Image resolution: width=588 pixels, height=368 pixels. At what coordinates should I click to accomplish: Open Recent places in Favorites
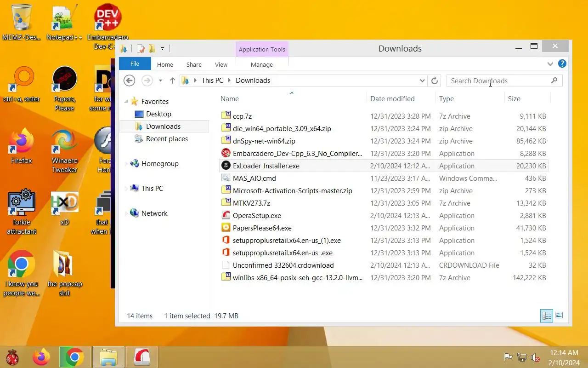[167, 139]
